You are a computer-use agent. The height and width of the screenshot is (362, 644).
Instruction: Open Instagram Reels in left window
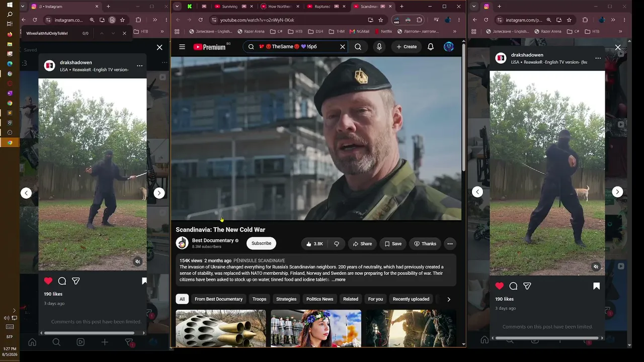[80, 342]
